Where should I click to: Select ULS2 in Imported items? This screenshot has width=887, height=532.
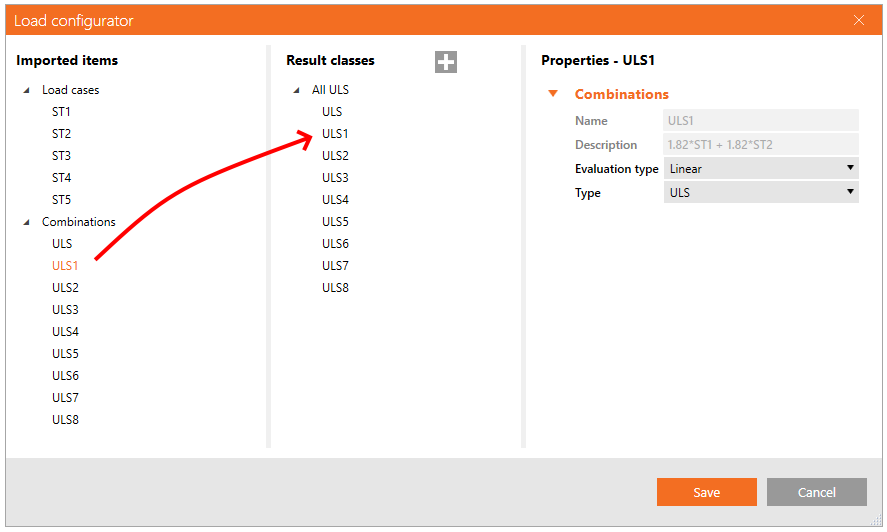pos(65,288)
